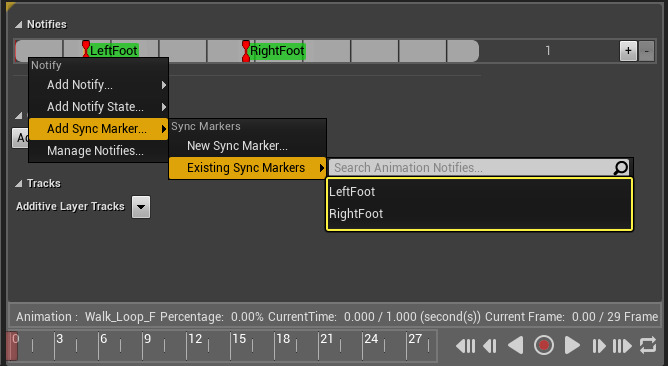Choose New Sync Marker option
Image resolution: width=668 pixels, height=366 pixels.
[248, 146]
